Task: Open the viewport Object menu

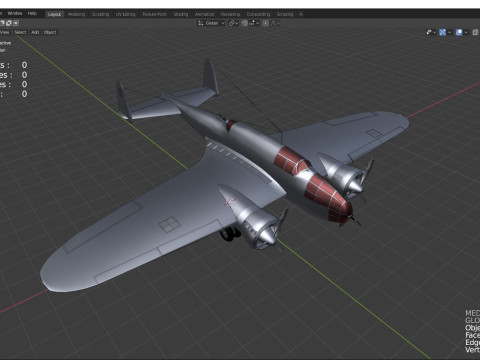Action: 50,32
